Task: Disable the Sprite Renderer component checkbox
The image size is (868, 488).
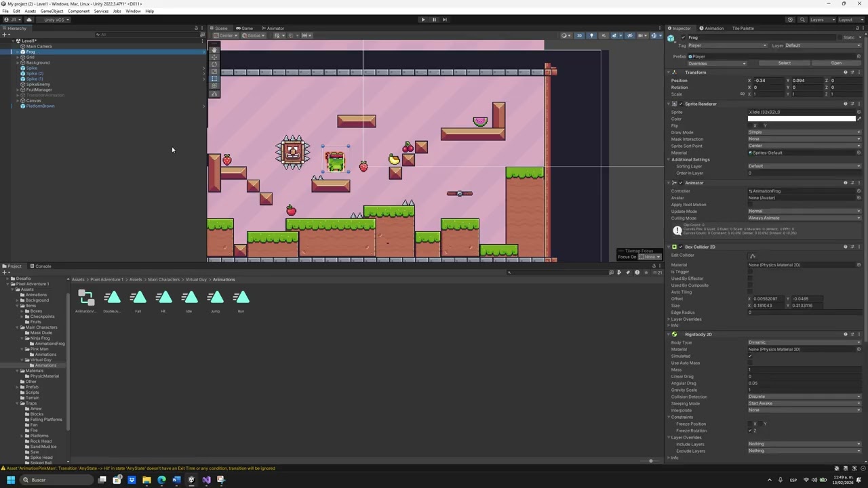Action: click(681, 104)
